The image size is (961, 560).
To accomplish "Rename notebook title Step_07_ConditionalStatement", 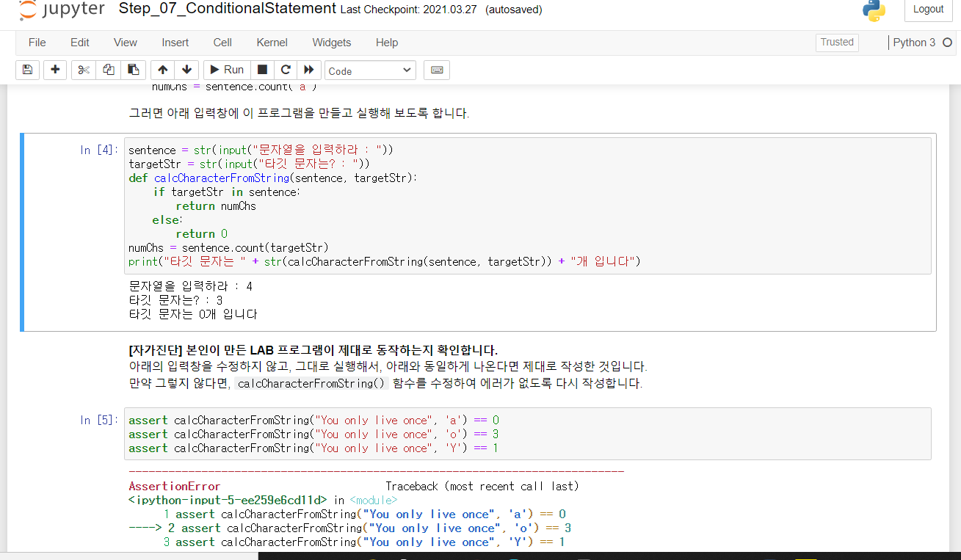I will [x=228, y=10].
